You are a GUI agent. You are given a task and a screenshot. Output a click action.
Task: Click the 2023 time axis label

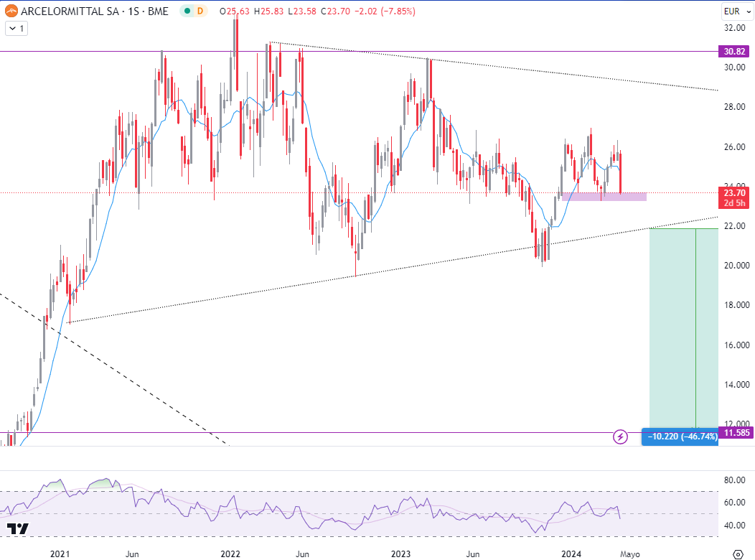(400, 554)
